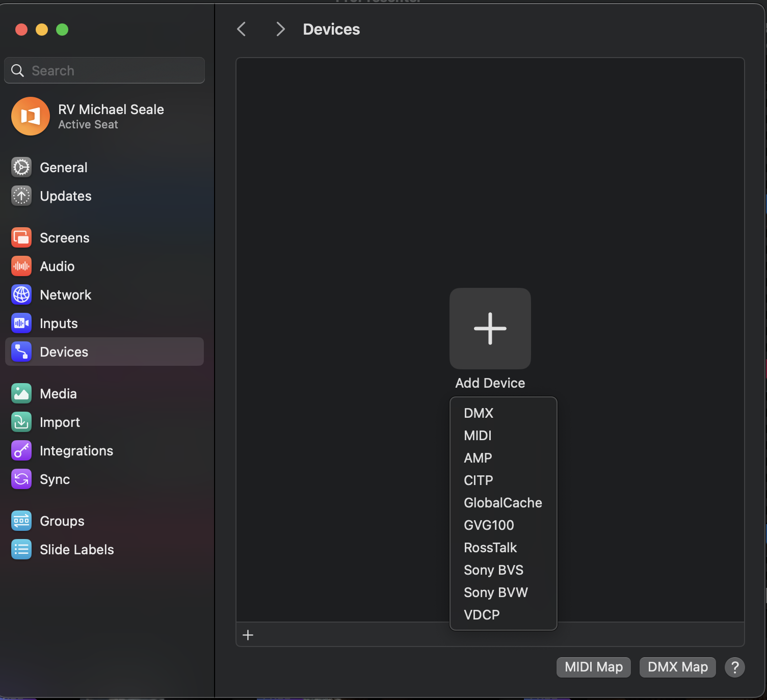
Task: Click the Slide Labels list icon
Action: click(21, 550)
